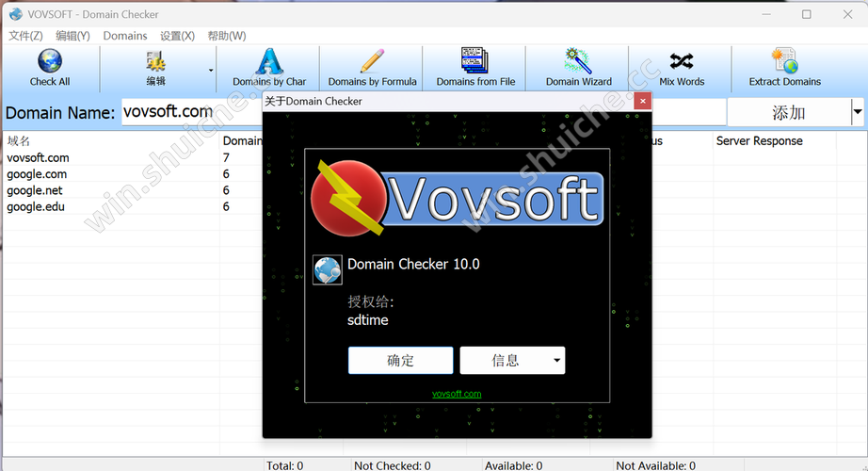Open the 文件(Z) menu
Viewport: 868px width, 471px height.
coord(25,36)
